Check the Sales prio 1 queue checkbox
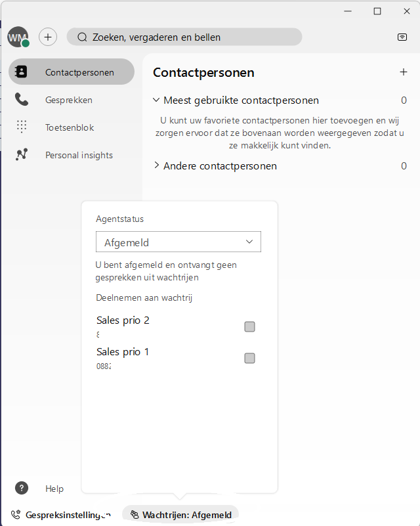 250,359
